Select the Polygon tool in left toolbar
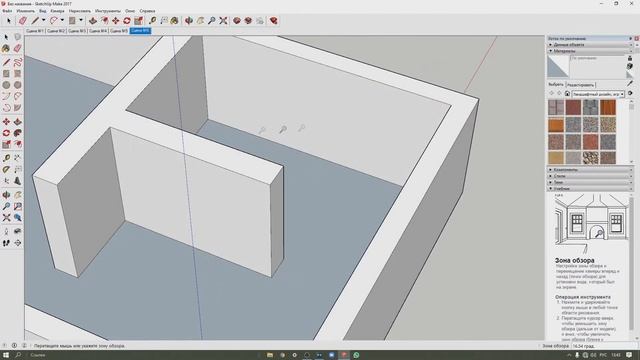This screenshot has height=360, width=640. 18,85
